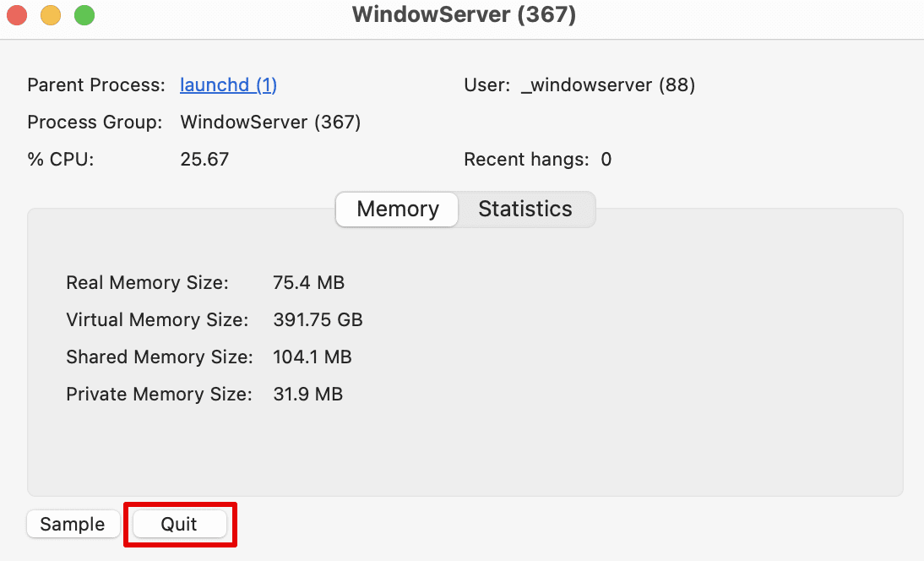
Task: Click the WindowServer (367) window title
Action: click(x=464, y=14)
